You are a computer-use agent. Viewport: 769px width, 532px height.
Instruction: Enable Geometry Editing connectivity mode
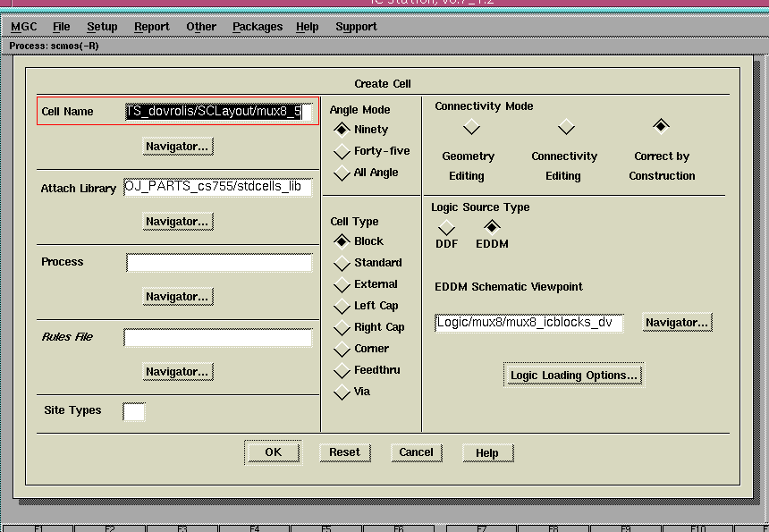pos(471,127)
